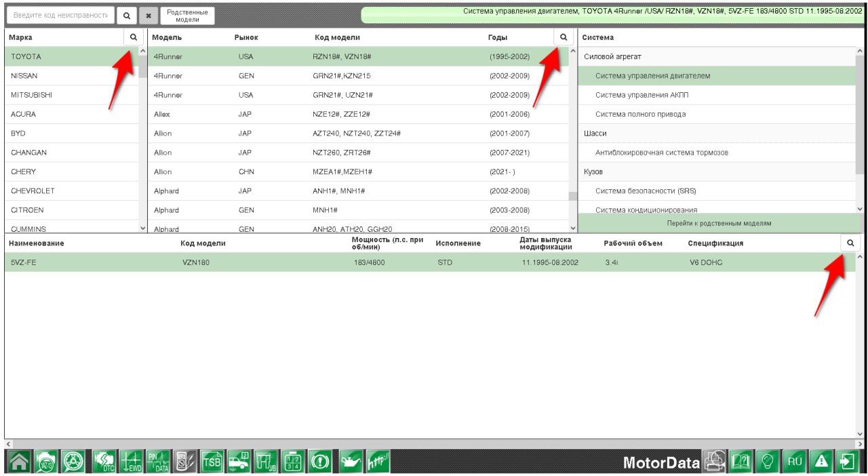The width and height of the screenshot is (868, 476).
Task: Select Система управления АКПП in system list
Action: click(x=642, y=95)
